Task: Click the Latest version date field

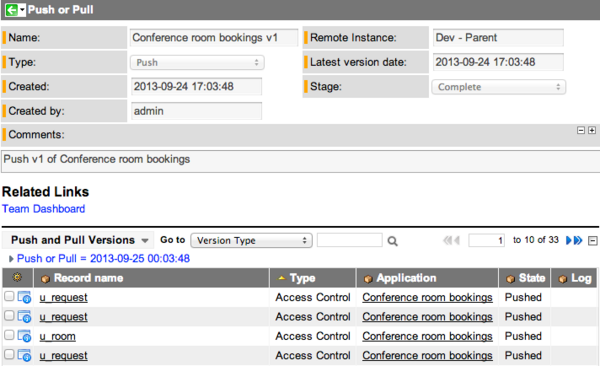Action: (498, 62)
